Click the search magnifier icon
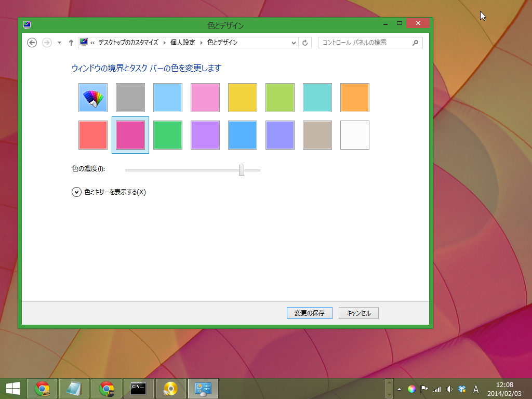This screenshot has height=399, width=532. (415, 43)
